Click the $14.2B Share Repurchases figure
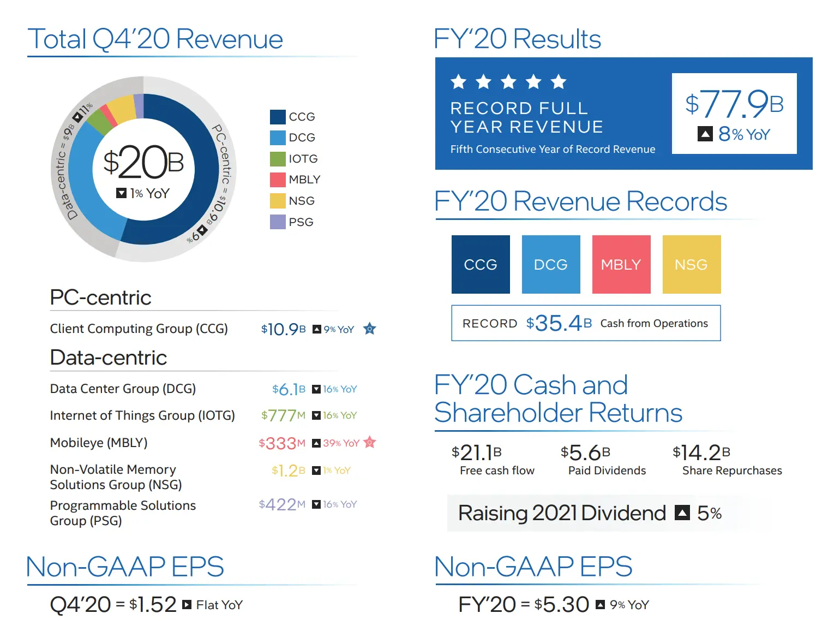 pos(701,453)
